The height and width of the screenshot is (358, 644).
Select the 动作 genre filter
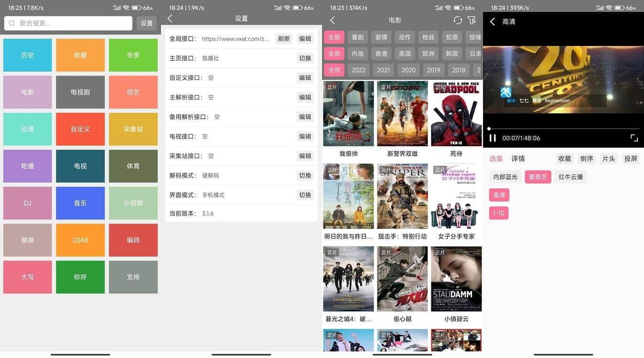(x=405, y=37)
